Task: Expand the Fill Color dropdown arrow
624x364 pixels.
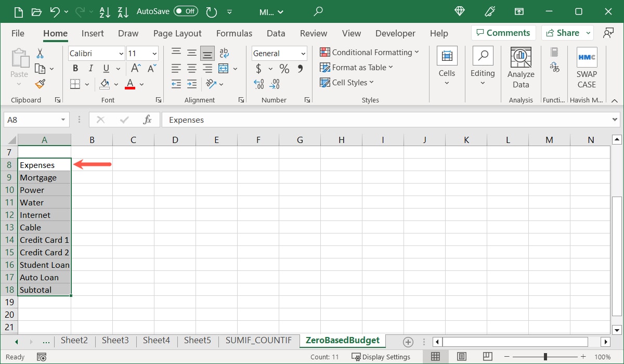Action: click(116, 84)
